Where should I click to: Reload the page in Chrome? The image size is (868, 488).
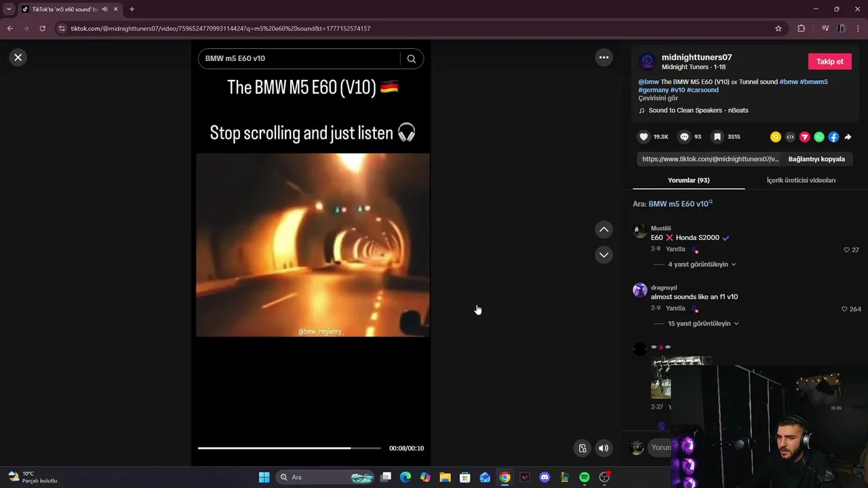point(42,28)
